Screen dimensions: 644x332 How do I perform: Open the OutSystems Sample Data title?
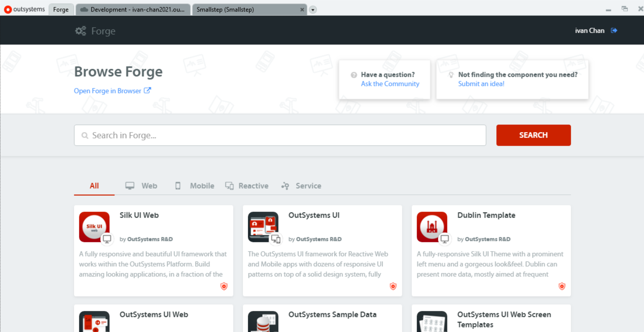pos(332,314)
